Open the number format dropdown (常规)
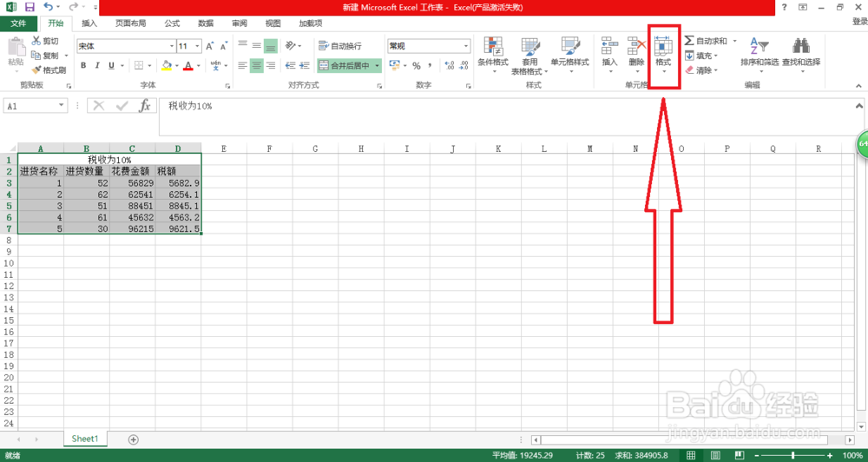Viewport: 868px width, 462px height. [466, 46]
